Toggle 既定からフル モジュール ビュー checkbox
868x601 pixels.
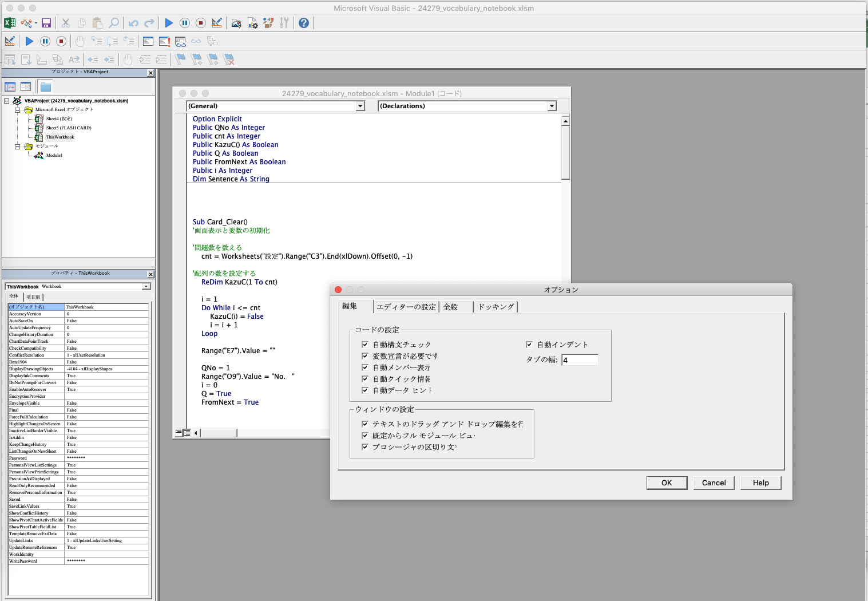pyautogui.click(x=364, y=436)
